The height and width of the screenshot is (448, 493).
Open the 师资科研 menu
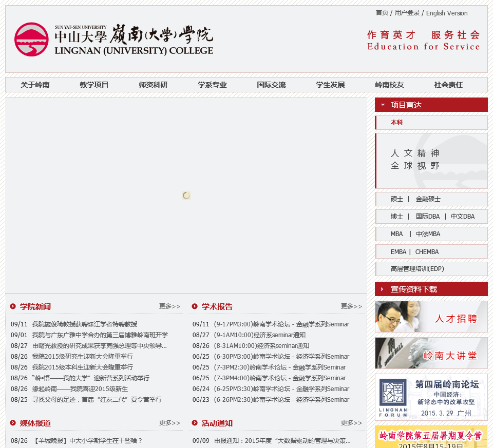pos(153,85)
